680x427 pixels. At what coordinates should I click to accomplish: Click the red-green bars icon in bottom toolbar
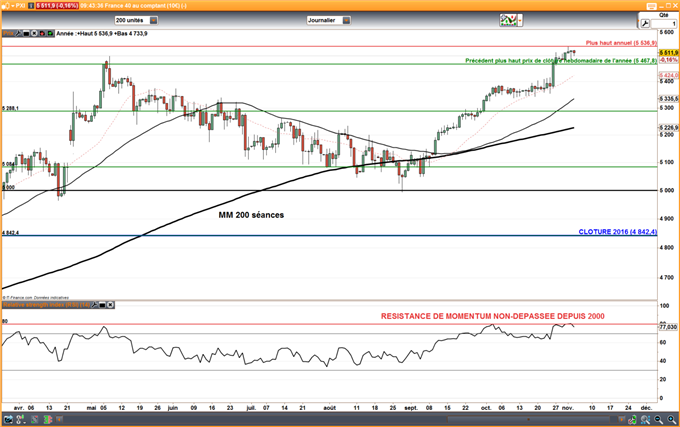(x=48, y=419)
